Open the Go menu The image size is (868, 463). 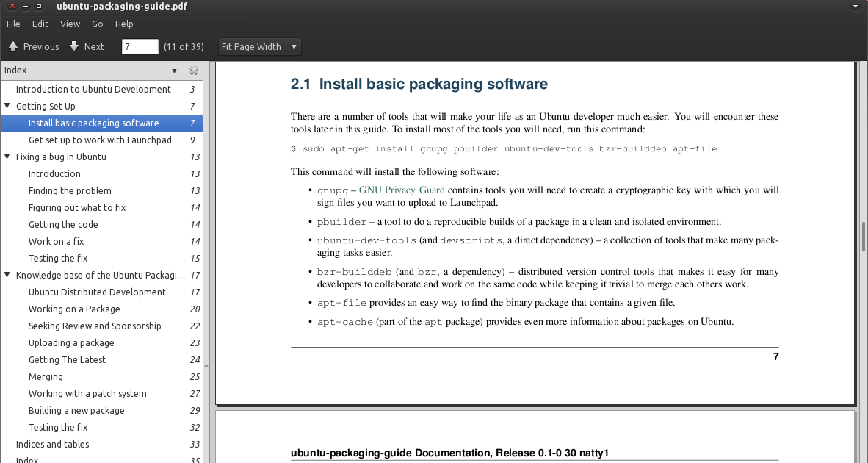(98, 24)
